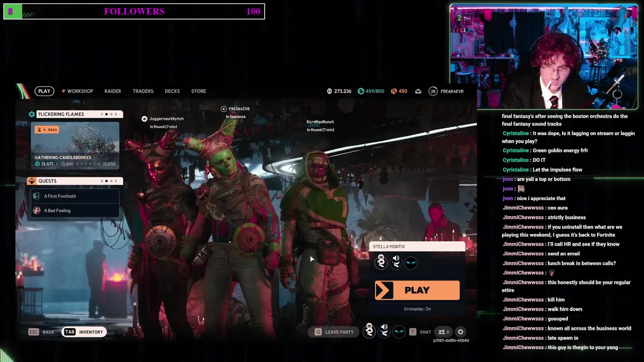Viewport: 644px width, 362px height.
Task: Go to next Quests page chevron
Action: pos(116,181)
